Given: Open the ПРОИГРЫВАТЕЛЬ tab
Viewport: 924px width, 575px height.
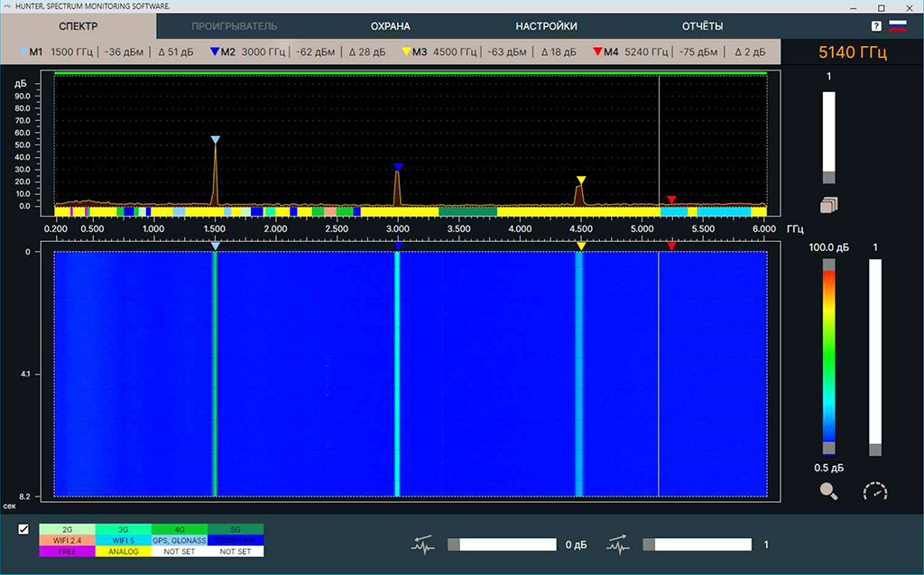Looking at the screenshot, I should click(234, 26).
